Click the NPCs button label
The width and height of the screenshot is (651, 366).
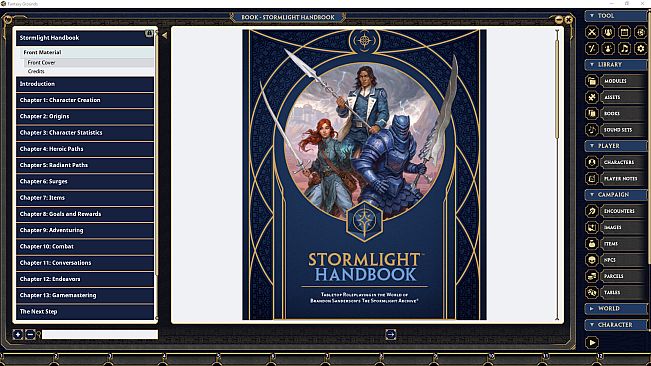point(609,260)
